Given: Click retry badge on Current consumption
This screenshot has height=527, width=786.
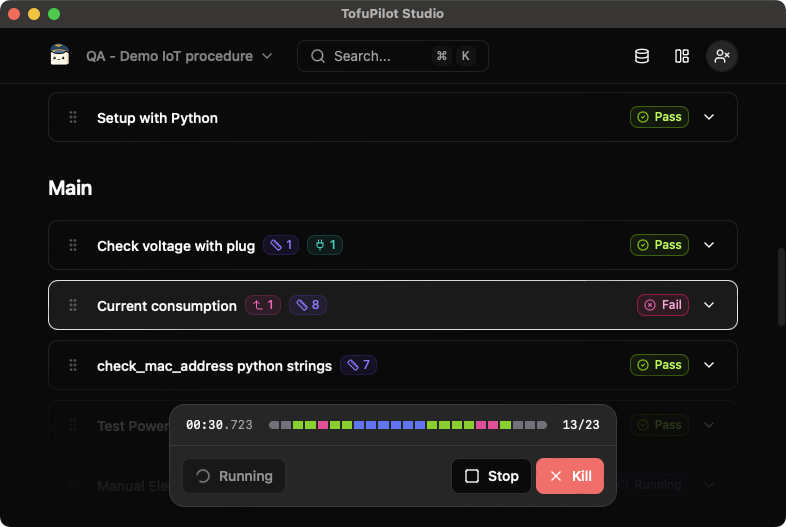Looking at the screenshot, I should [263, 305].
